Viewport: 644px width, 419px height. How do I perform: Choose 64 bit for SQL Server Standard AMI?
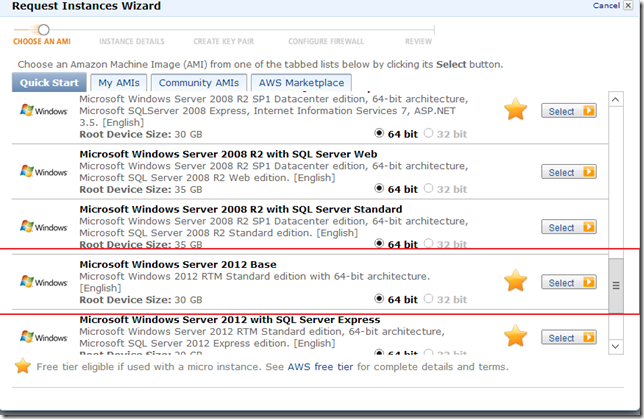[379, 243]
